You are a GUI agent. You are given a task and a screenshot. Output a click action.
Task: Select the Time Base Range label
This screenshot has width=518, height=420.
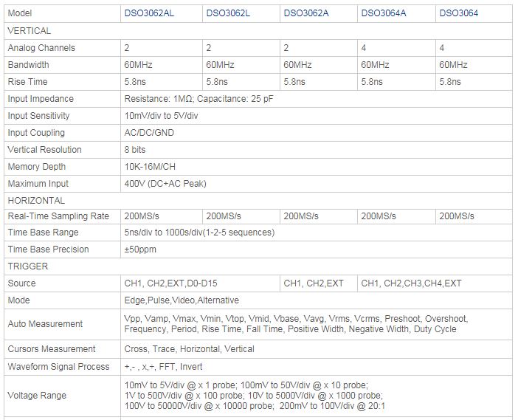(43, 233)
